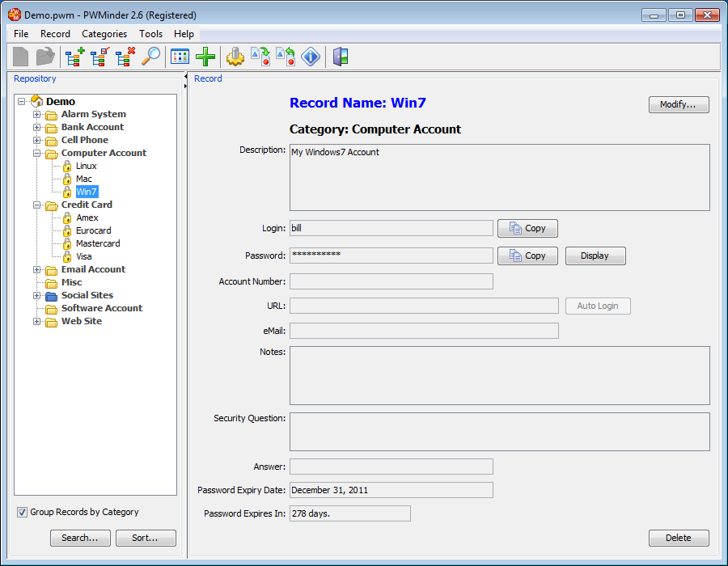Copy the login with its Copy button

pos(527,228)
